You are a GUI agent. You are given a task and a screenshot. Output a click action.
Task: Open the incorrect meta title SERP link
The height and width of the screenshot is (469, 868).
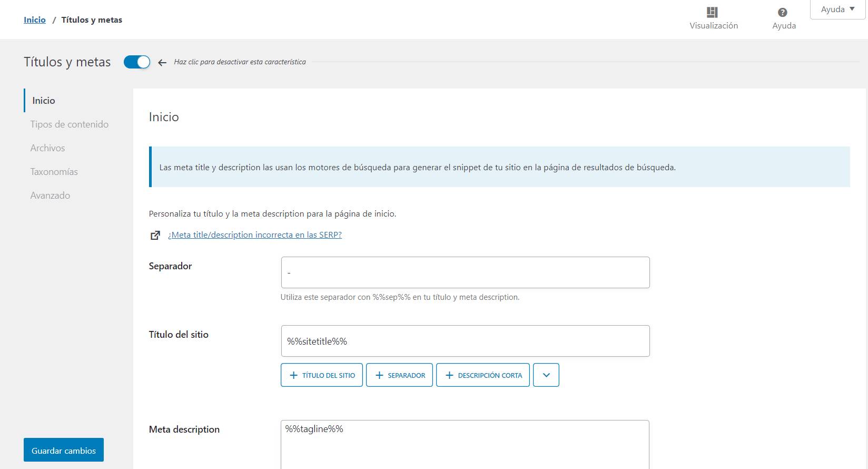click(x=255, y=235)
